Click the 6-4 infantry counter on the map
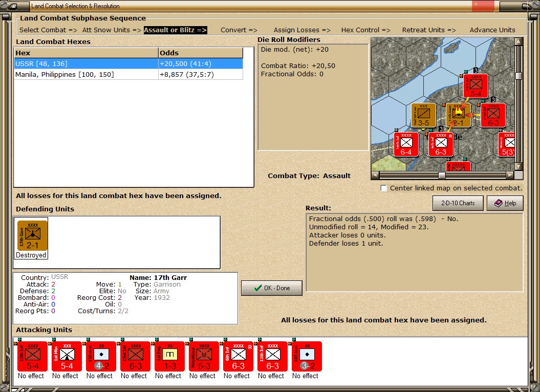The height and width of the screenshot is (392, 540). [406, 145]
